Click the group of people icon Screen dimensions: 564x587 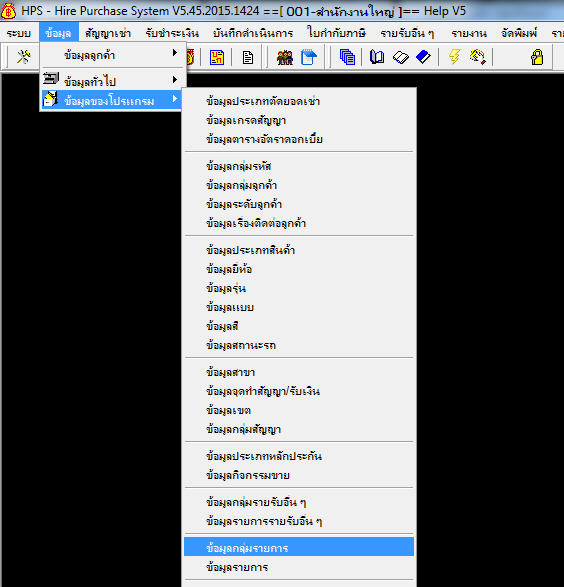coord(285,58)
